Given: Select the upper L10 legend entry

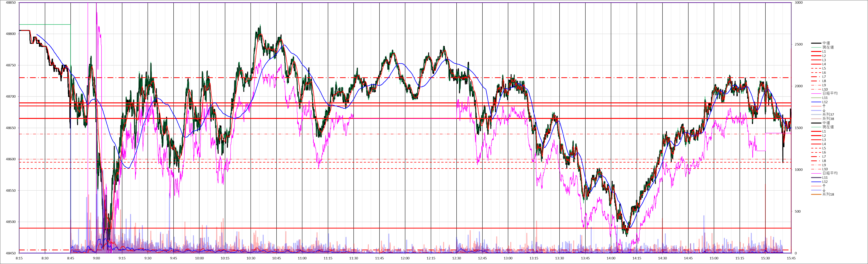Looking at the screenshot, I should point(825,89).
